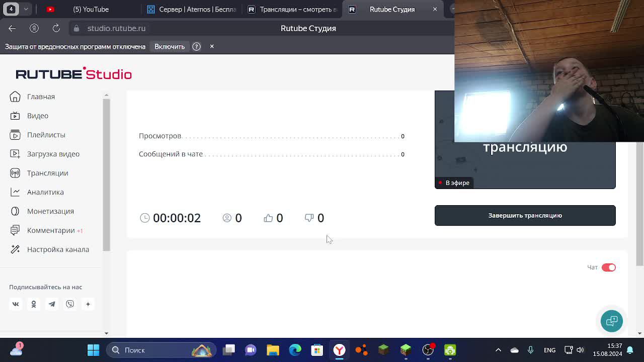
Task: Open the VK social link icon
Action: [x=16, y=304]
